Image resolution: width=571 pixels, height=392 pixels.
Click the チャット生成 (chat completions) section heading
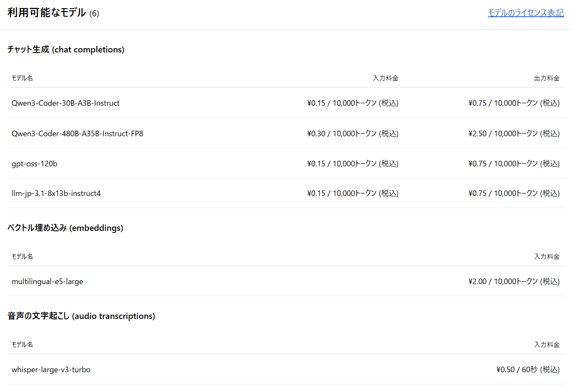pyautogui.click(x=66, y=49)
